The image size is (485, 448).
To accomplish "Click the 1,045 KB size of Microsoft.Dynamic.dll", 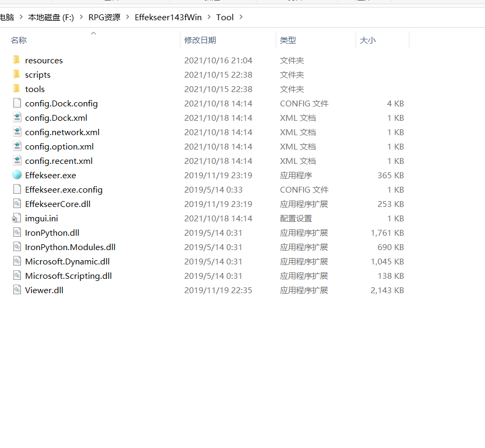I will (x=387, y=262).
